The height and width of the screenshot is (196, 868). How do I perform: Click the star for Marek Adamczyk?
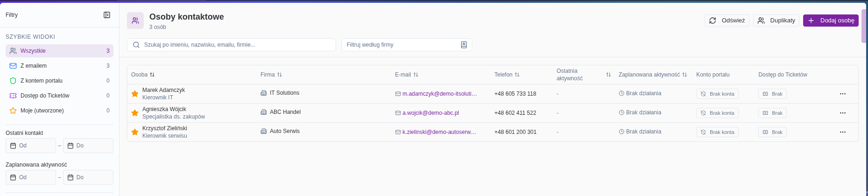(x=135, y=94)
